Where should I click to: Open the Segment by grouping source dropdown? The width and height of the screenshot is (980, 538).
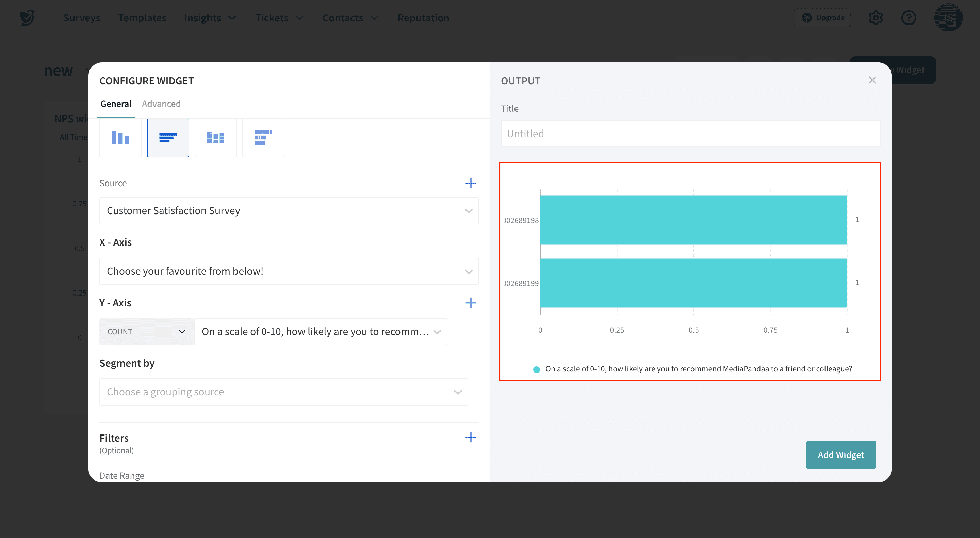click(283, 392)
